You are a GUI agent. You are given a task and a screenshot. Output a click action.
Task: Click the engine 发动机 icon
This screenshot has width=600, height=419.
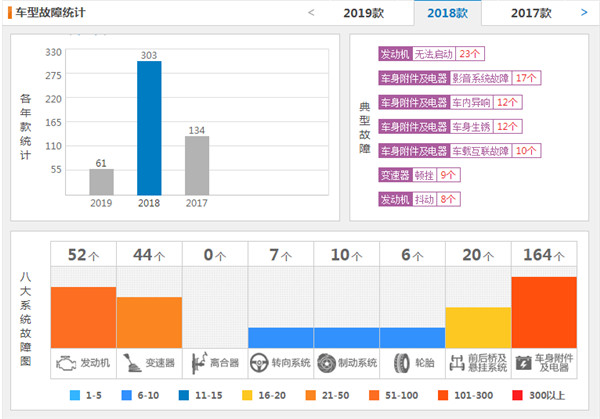(65, 363)
